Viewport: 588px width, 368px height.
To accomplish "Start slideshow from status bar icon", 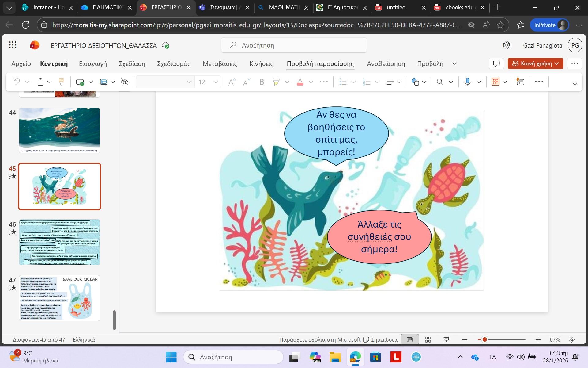I will coord(446,339).
